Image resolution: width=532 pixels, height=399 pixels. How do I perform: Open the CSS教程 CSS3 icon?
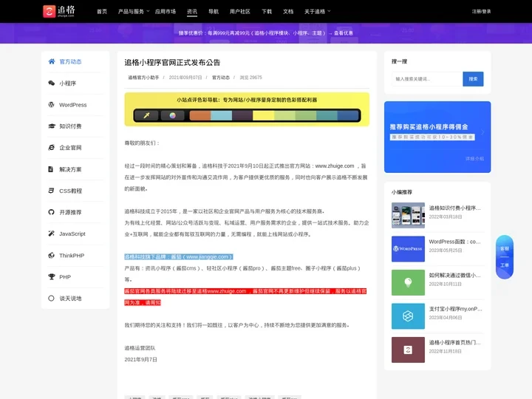(x=51, y=191)
